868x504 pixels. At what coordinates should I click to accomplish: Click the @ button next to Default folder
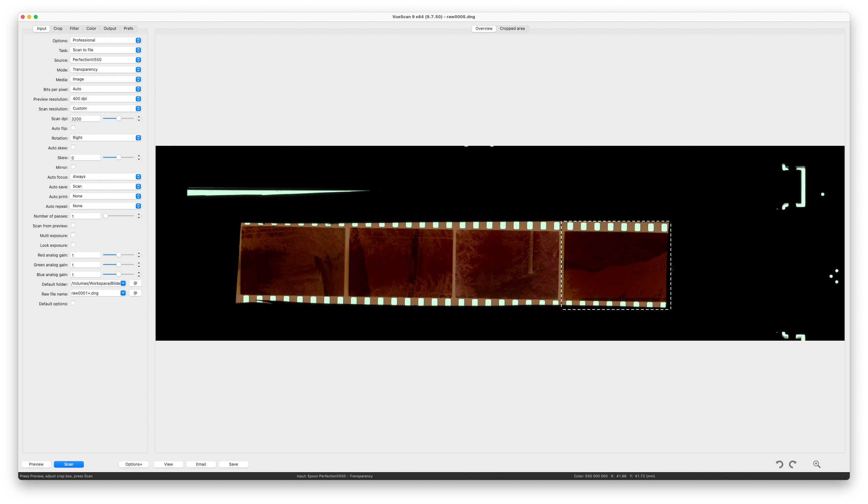pyautogui.click(x=135, y=283)
